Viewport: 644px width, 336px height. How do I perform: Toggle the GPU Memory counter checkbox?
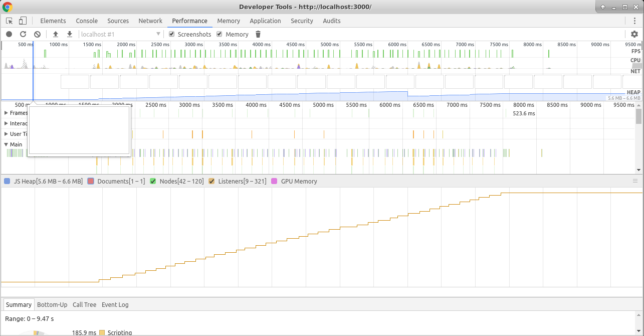click(x=274, y=181)
